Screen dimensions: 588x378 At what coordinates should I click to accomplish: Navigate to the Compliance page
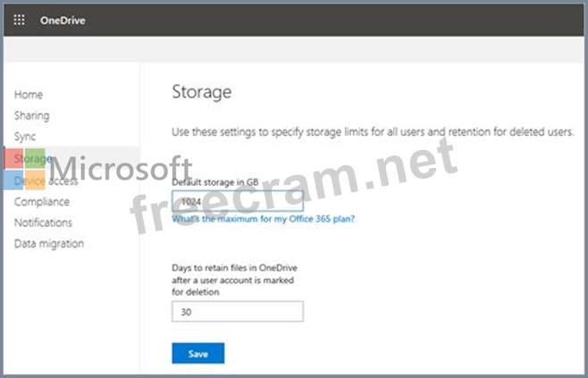pyautogui.click(x=42, y=202)
